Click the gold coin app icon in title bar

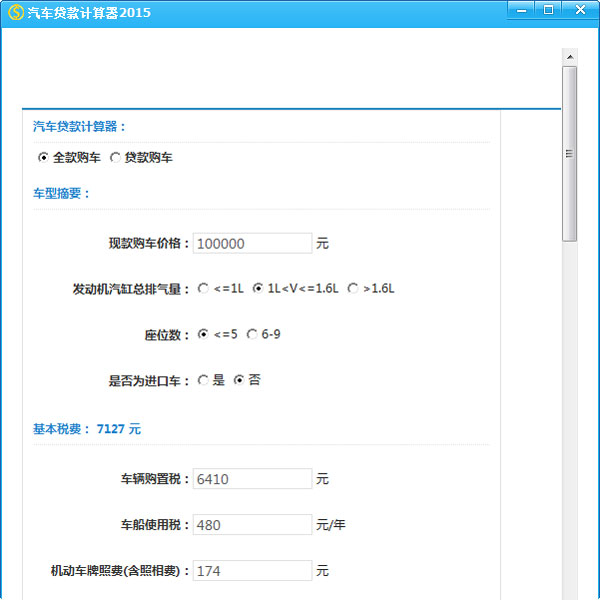tap(15, 12)
